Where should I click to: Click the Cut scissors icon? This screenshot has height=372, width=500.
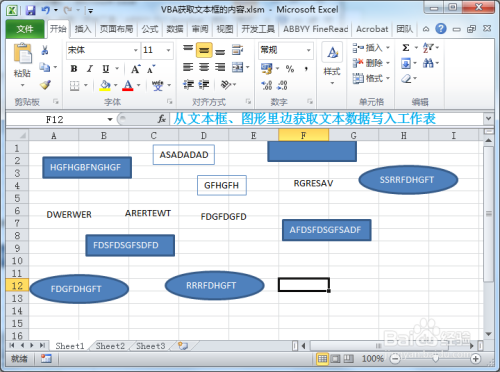(x=45, y=50)
